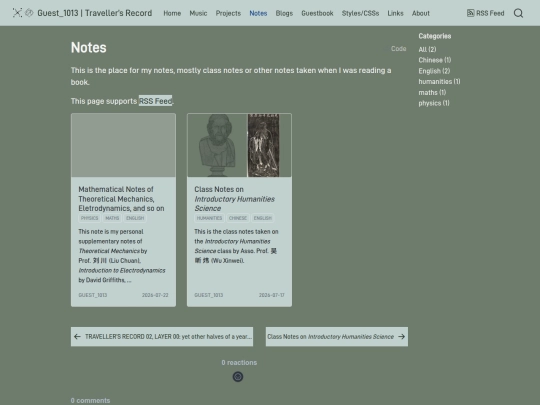The width and height of the screenshot is (540, 405).
Task: Click the date 2026-07-22 on the first card
Action: click(155, 295)
